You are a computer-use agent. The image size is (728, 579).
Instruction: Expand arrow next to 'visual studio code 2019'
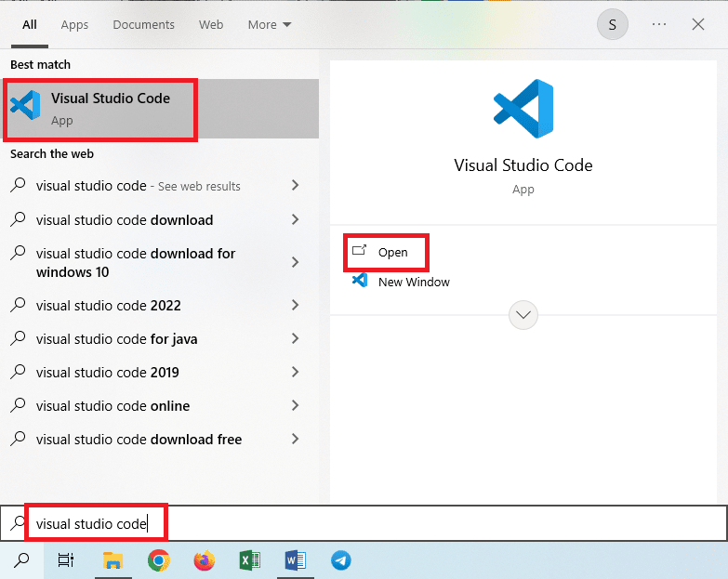point(295,372)
